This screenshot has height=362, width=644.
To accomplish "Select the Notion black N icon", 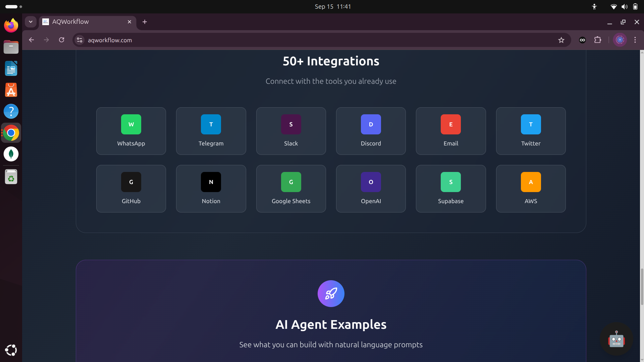I will coord(211,182).
